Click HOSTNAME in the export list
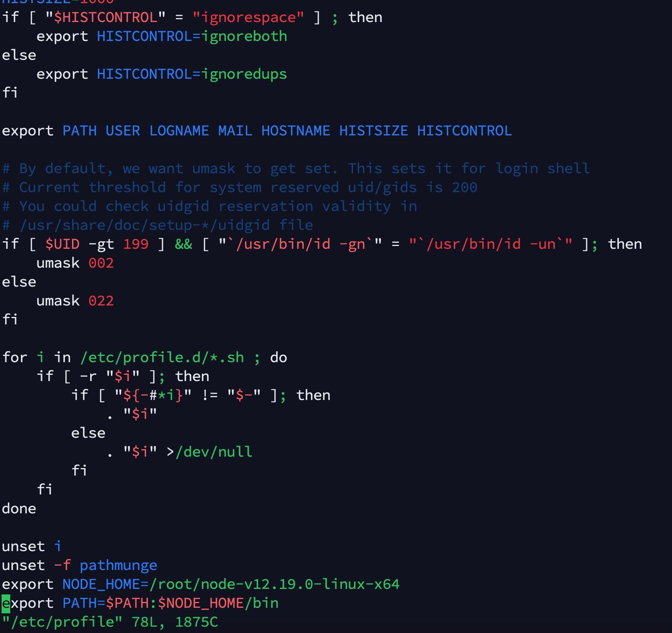This screenshot has height=633, width=672. point(296,131)
